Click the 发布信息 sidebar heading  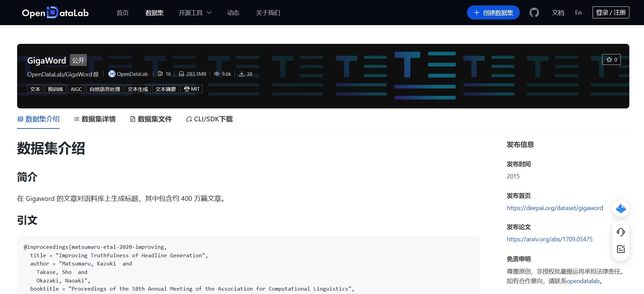pyautogui.click(x=520, y=144)
